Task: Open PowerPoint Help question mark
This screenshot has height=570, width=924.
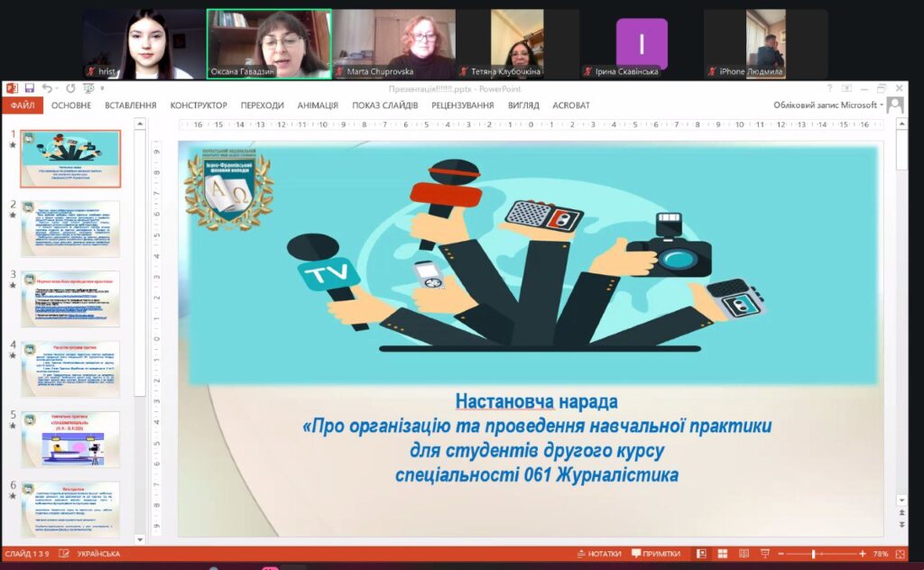Action: (829, 88)
